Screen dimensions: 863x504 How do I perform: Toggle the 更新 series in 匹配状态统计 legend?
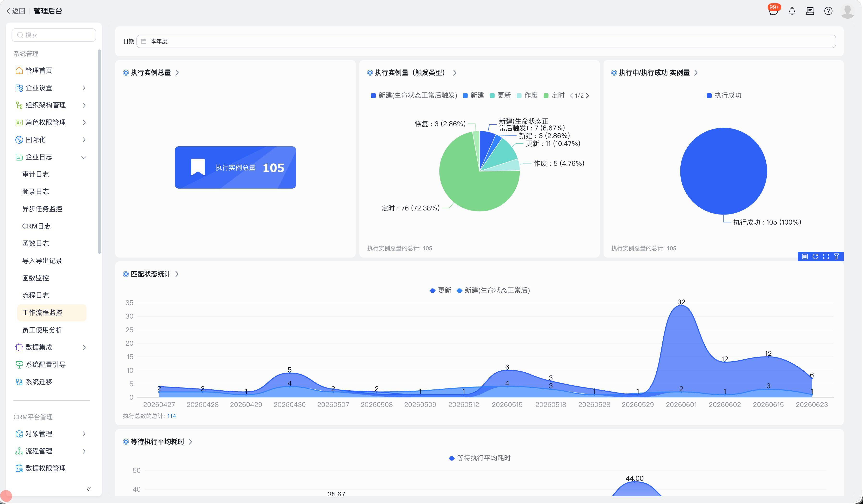click(440, 290)
